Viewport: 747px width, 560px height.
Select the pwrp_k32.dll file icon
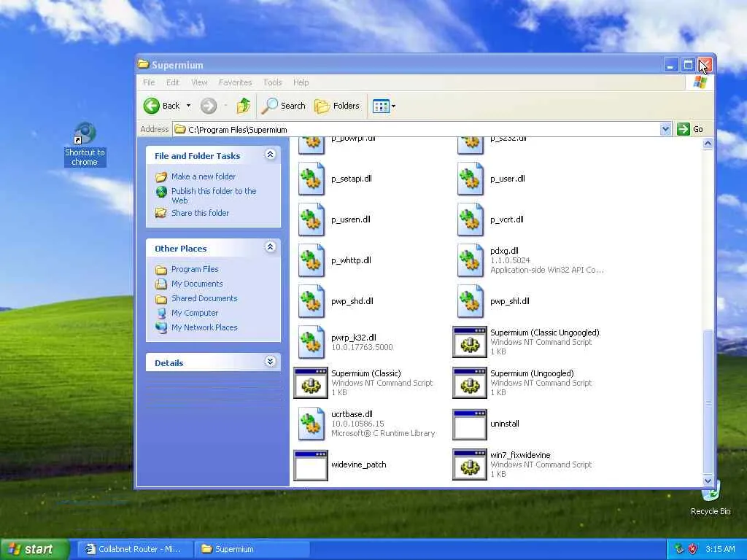(311, 342)
